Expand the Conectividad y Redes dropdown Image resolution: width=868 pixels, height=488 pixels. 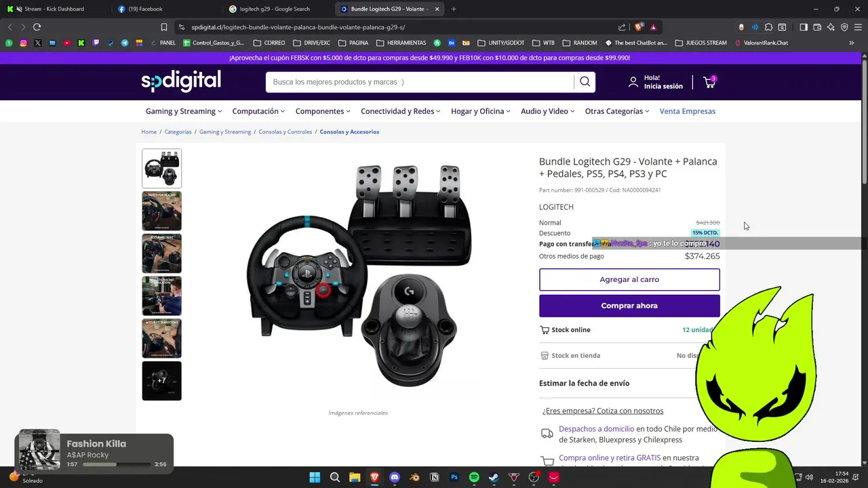pyautogui.click(x=401, y=111)
